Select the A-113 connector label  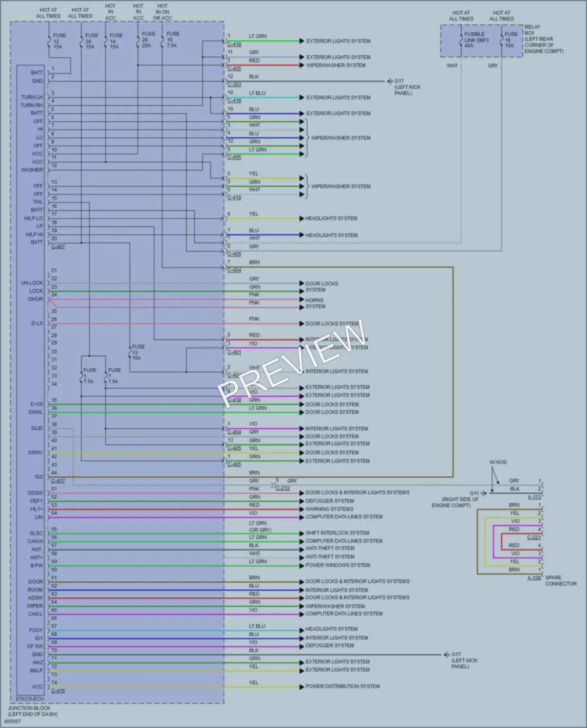pyautogui.click(x=534, y=497)
